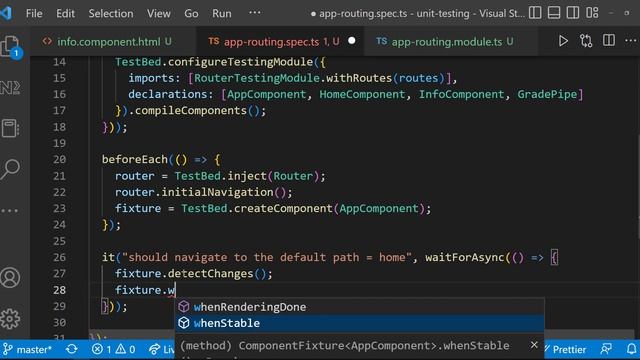Image resolution: width=640 pixels, height=360 pixels.
Task: Click Synchronize Changes icon in status bar
Action: pyautogui.click(x=72, y=349)
